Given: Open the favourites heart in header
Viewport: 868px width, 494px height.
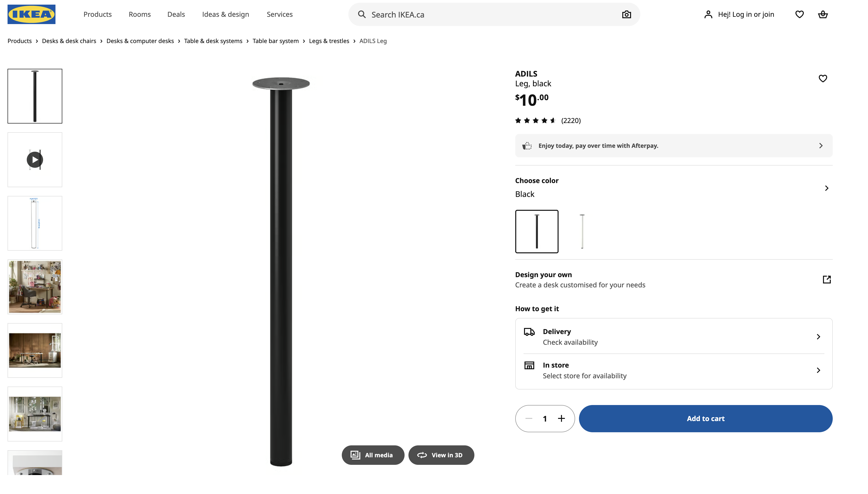Looking at the screenshot, I should click(799, 14).
